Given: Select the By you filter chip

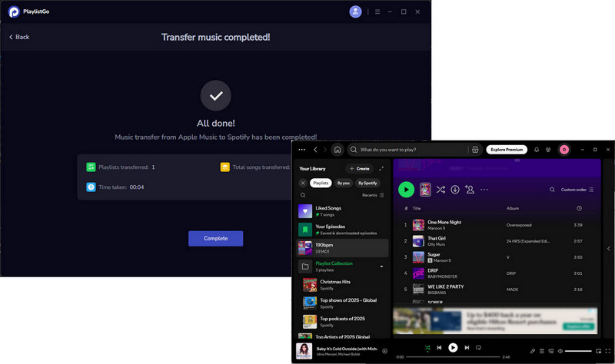Looking at the screenshot, I should coord(344,183).
